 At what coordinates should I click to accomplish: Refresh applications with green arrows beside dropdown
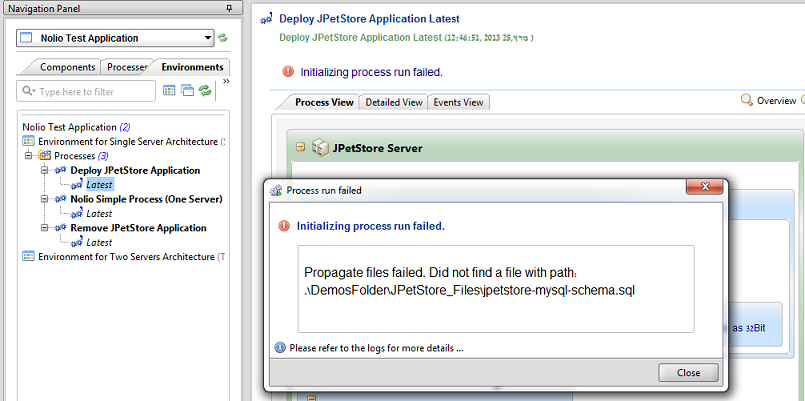point(223,38)
